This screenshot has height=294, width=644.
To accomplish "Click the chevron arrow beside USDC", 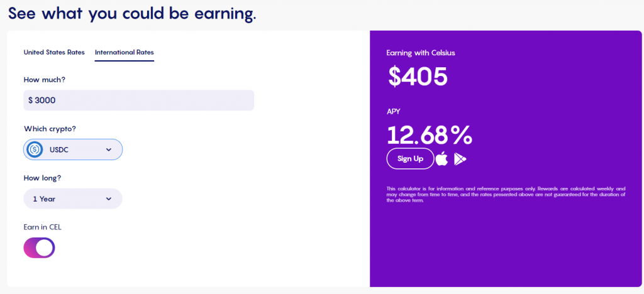I will pyautogui.click(x=108, y=150).
